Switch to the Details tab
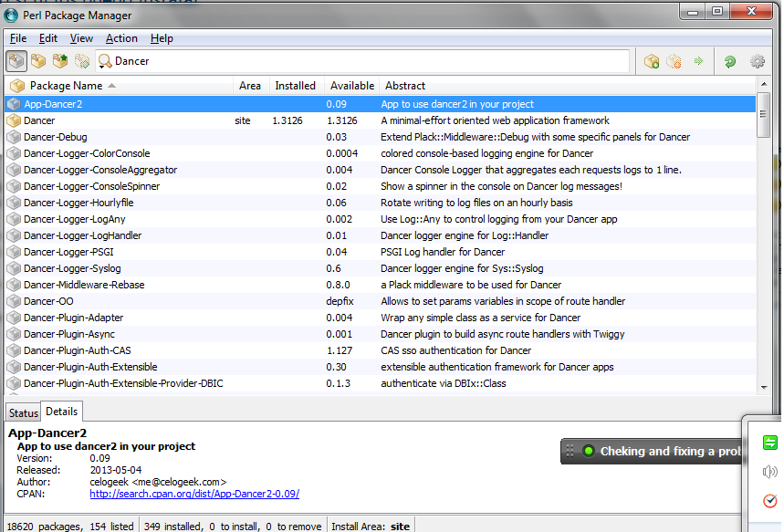 coord(61,412)
